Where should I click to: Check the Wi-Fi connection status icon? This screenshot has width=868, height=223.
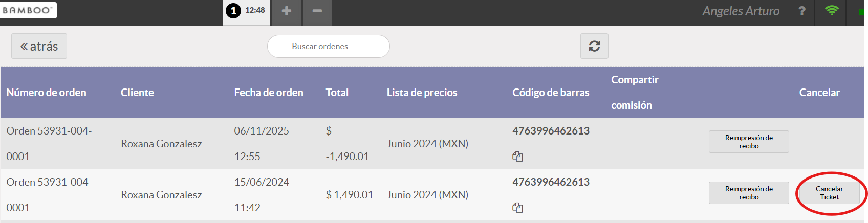pos(832,10)
